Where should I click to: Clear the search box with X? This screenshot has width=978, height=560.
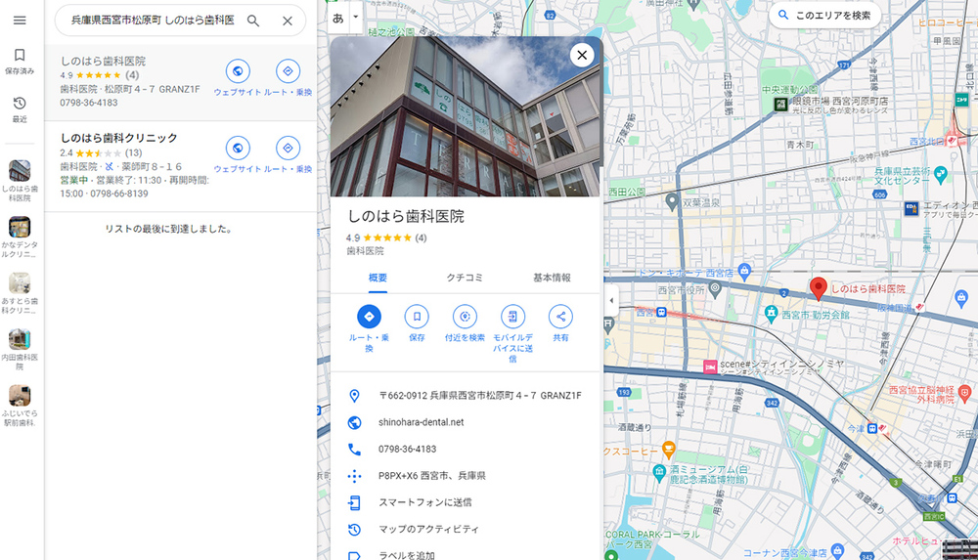coord(287,21)
